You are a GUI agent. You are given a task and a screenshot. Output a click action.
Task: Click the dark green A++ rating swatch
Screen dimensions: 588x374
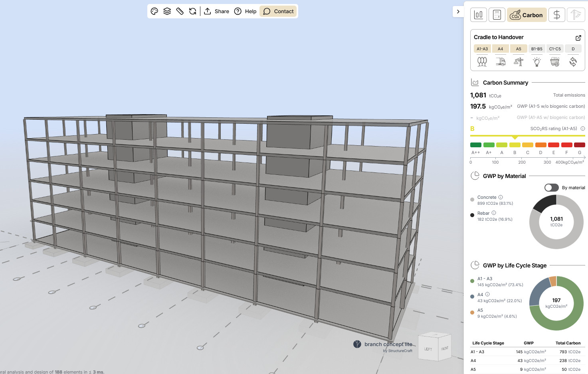[x=476, y=145]
